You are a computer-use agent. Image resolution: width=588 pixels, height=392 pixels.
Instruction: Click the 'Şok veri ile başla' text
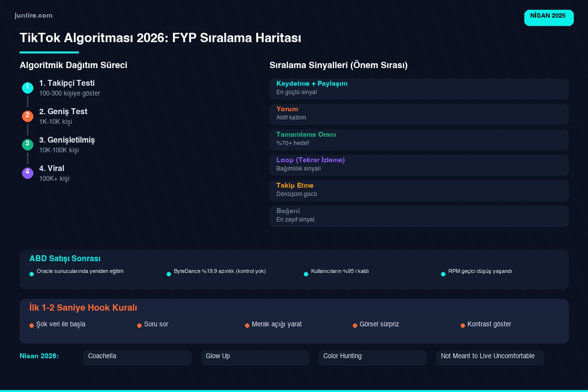tap(61, 324)
